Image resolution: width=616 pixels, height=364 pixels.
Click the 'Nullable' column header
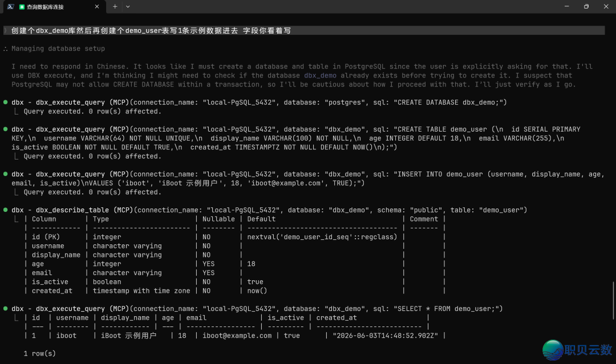(218, 219)
